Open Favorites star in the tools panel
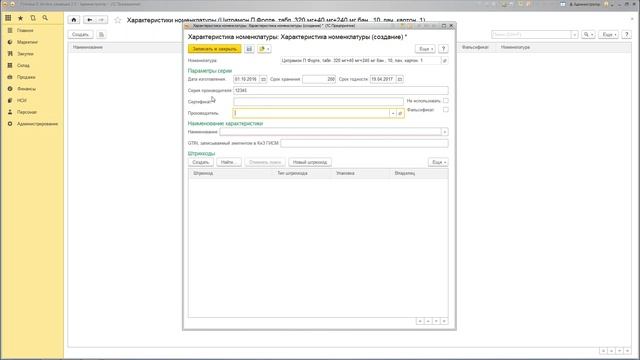 tap(20, 18)
